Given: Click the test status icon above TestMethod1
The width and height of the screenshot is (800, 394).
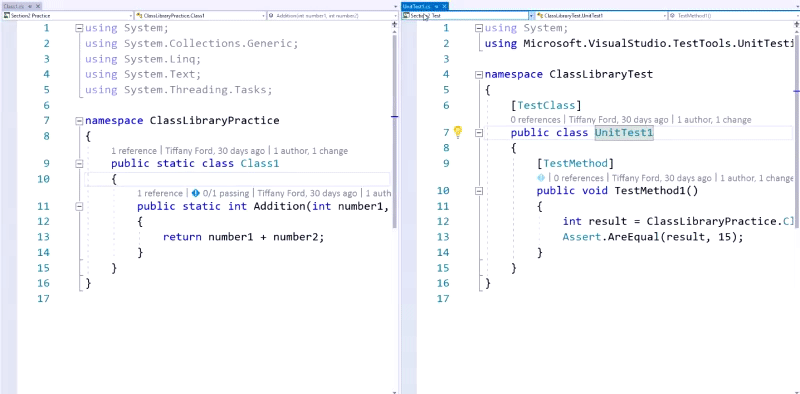Looking at the screenshot, I should [x=541, y=178].
